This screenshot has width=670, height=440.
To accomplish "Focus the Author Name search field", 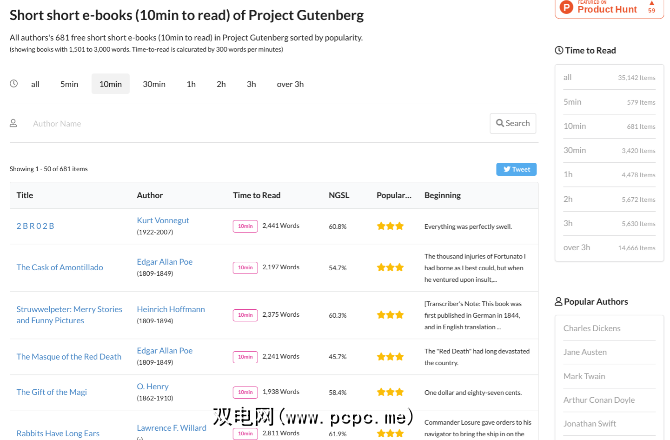I will (256, 123).
